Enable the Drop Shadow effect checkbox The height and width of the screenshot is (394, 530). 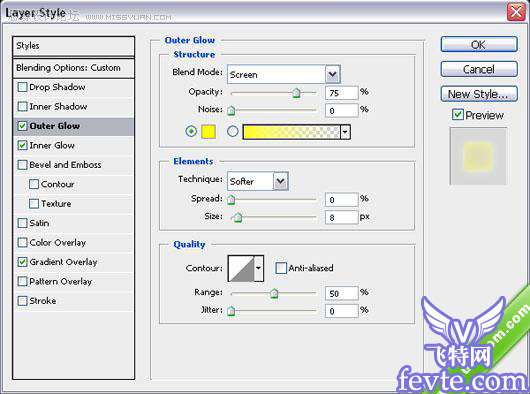22,87
